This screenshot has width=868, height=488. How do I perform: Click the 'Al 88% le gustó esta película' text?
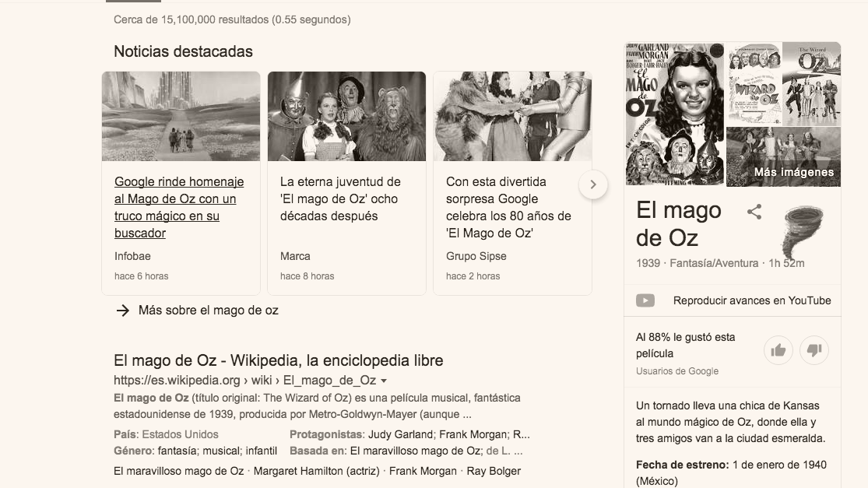(x=685, y=346)
